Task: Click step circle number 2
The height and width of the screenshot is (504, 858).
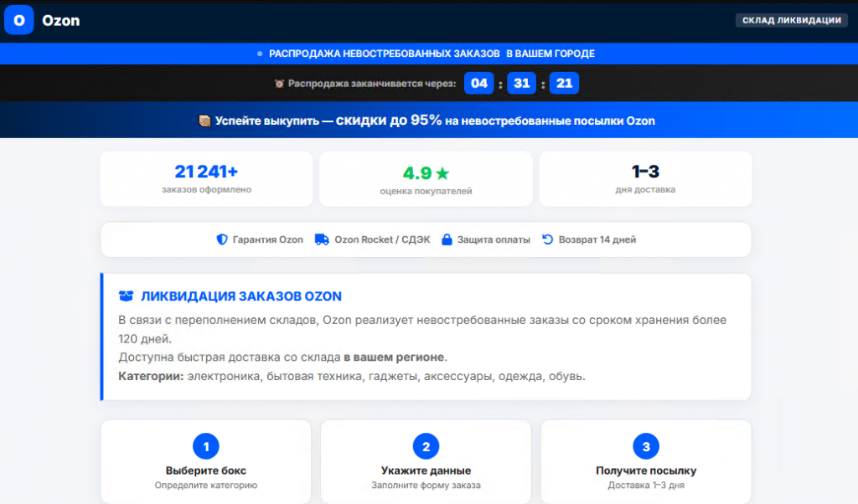Action: (426, 446)
